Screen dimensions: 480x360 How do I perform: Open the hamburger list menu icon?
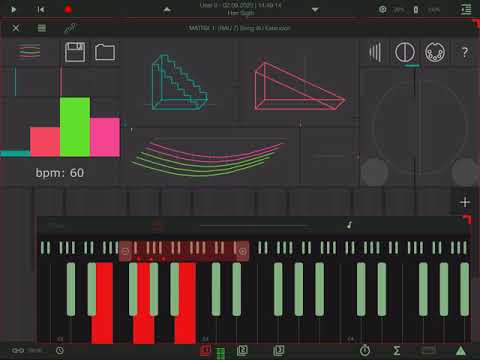42,28
